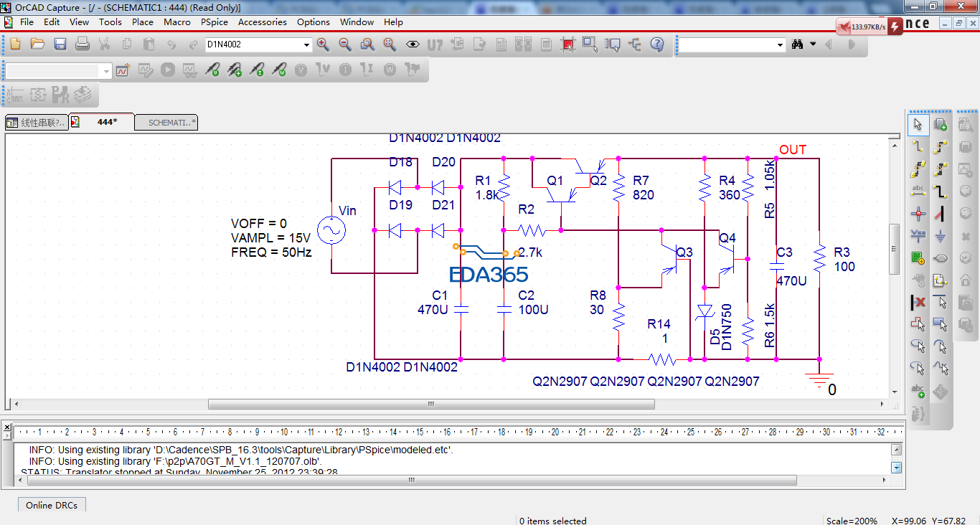The image size is (980, 525).
Task: Expand the binoculars search options arrow
Action: 813,44
